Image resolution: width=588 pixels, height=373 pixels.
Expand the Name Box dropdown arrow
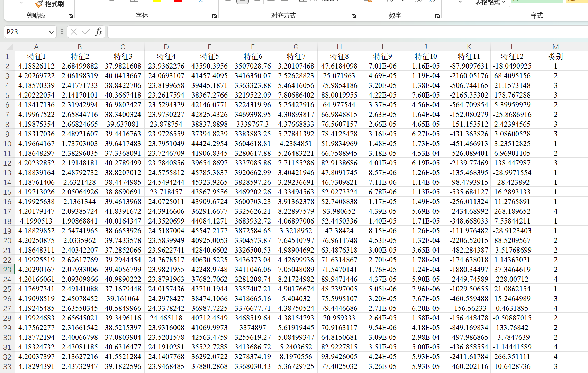coord(51,32)
